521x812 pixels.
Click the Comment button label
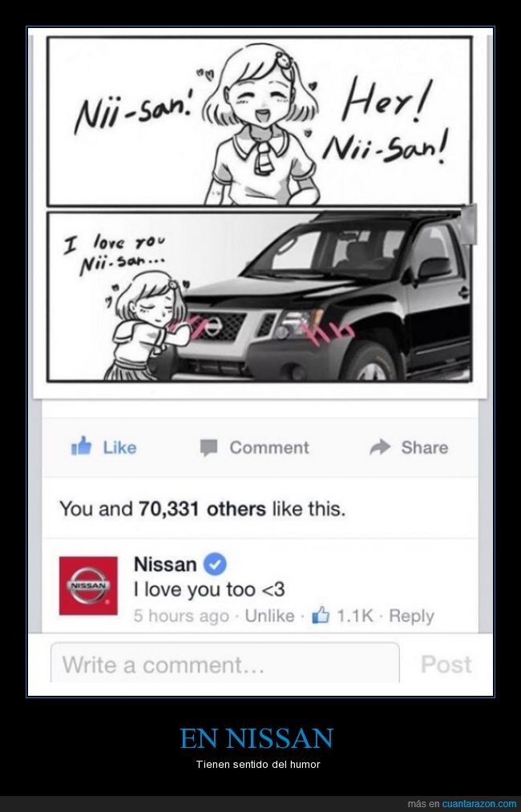pyautogui.click(x=269, y=447)
